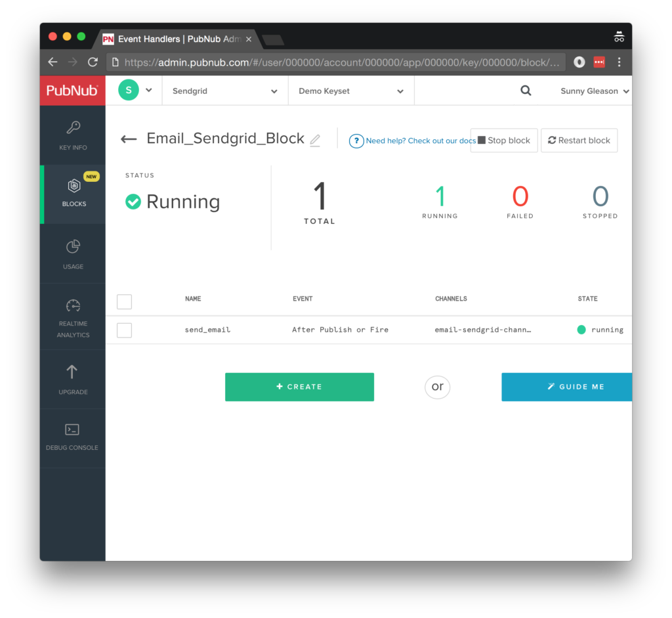Open Usage pie chart section
672x618 pixels.
[73, 254]
